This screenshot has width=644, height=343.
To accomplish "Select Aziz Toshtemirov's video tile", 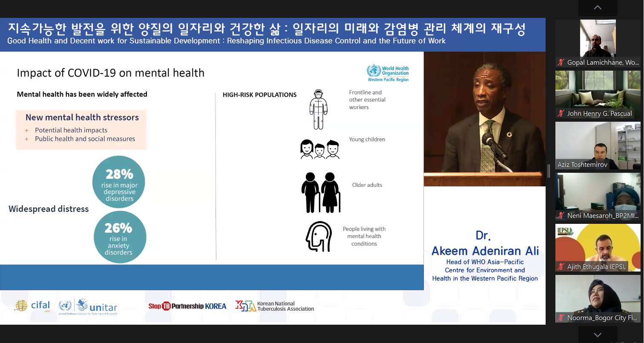I will (598, 146).
